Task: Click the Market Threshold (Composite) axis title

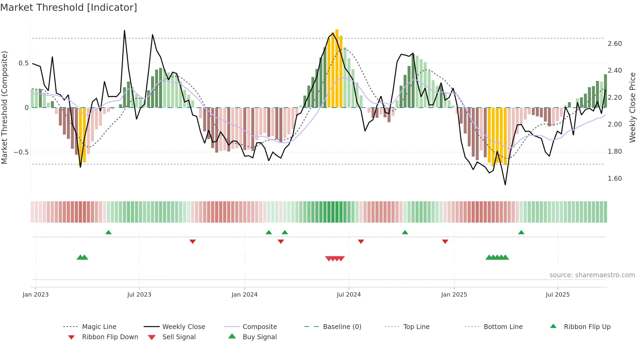Action: [x=4, y=108]
